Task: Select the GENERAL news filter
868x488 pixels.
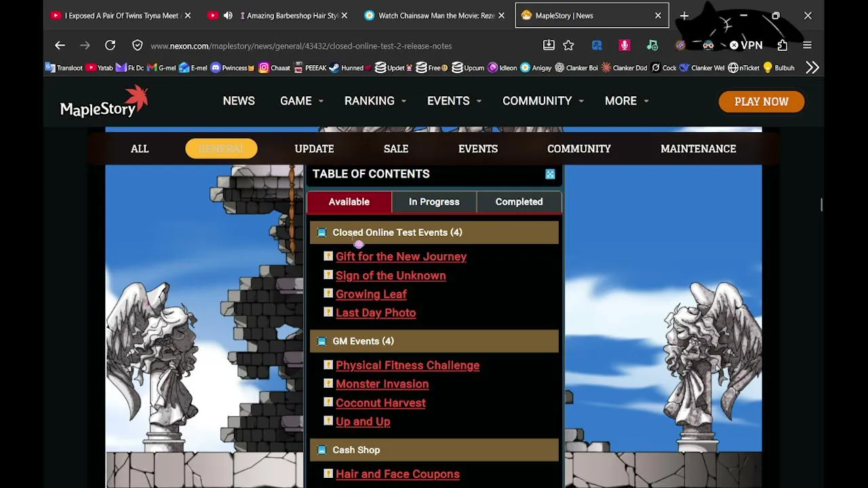Action: tap(221, 148)
